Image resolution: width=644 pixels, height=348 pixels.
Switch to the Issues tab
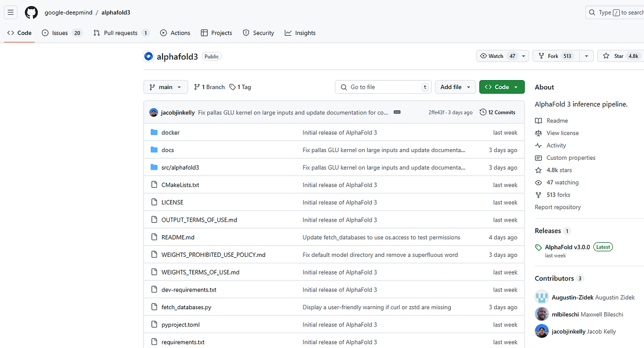tap(61, 33)
